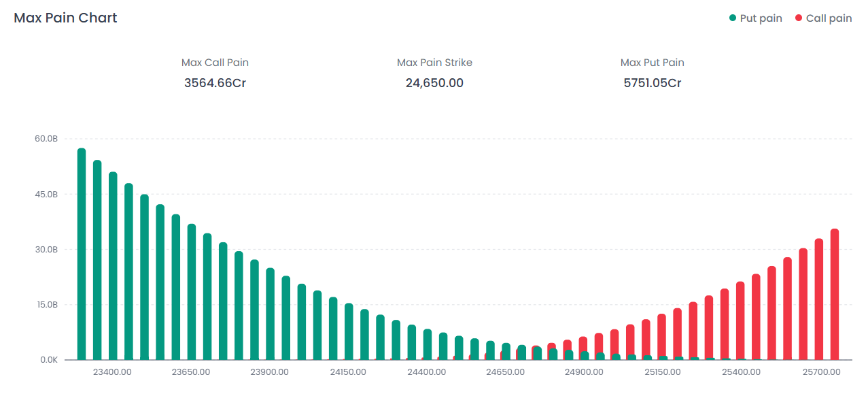Select the red bar above 25150.00
The image size is (868, 394).
[662, 338]
